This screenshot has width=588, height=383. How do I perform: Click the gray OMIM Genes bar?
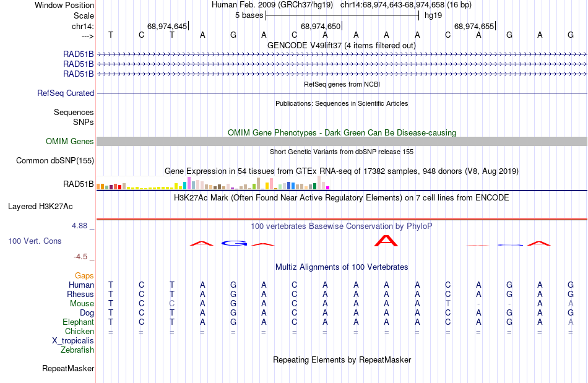pos(342,141)
